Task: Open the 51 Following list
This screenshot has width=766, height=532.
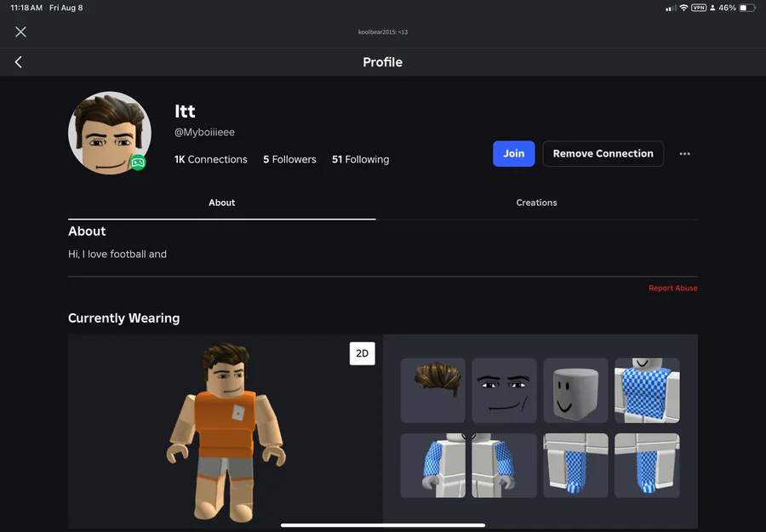Action: pyautogui.click(x=361, y=159)
